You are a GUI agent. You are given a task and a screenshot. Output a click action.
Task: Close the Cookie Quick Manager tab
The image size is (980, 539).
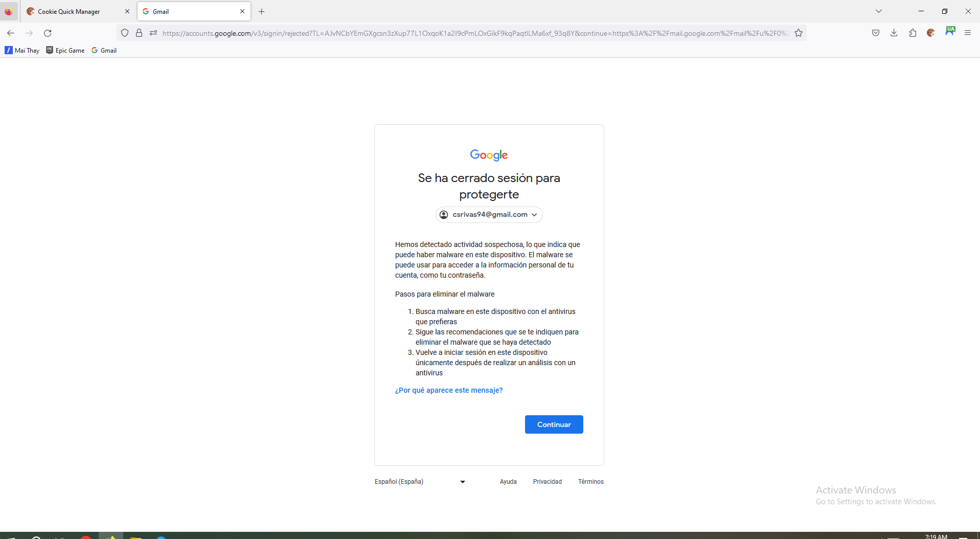point(127,11)
